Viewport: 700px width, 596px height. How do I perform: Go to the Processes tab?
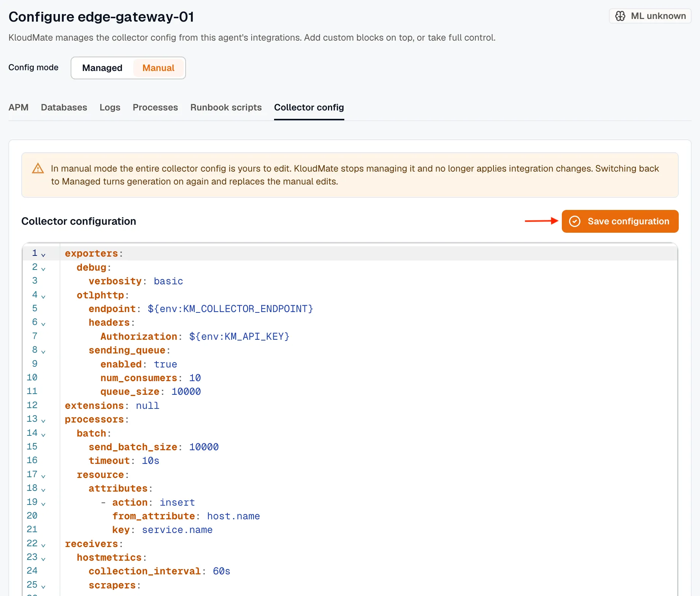click(155, 107)
